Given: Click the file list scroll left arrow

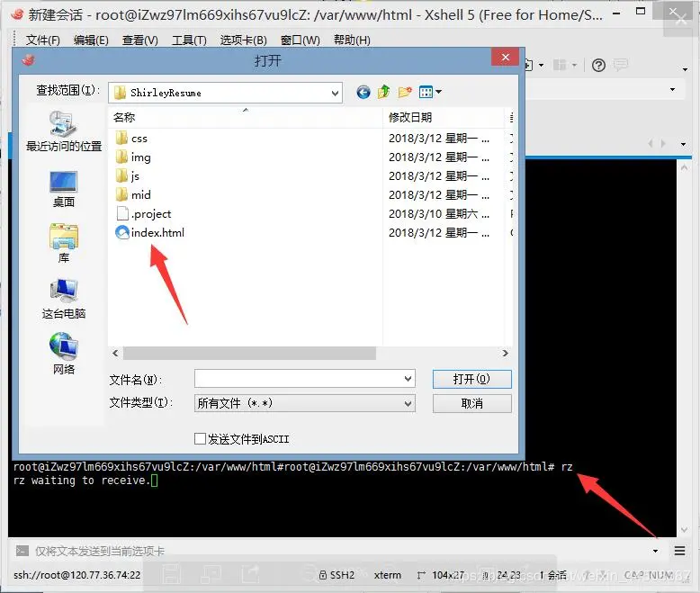Looking at the screenshot, I should (x=115, y=354).
